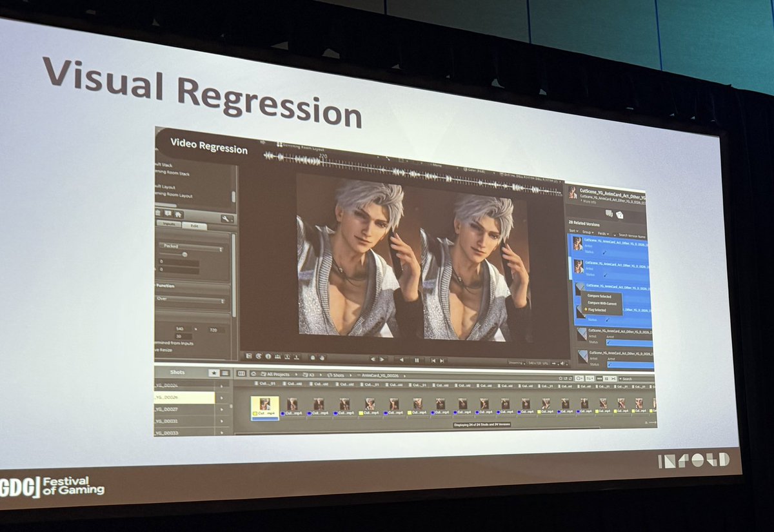Open the Group dropdown in versions panel
The width and height of the screenshot is (774, 532).
(x=588, y=232)
